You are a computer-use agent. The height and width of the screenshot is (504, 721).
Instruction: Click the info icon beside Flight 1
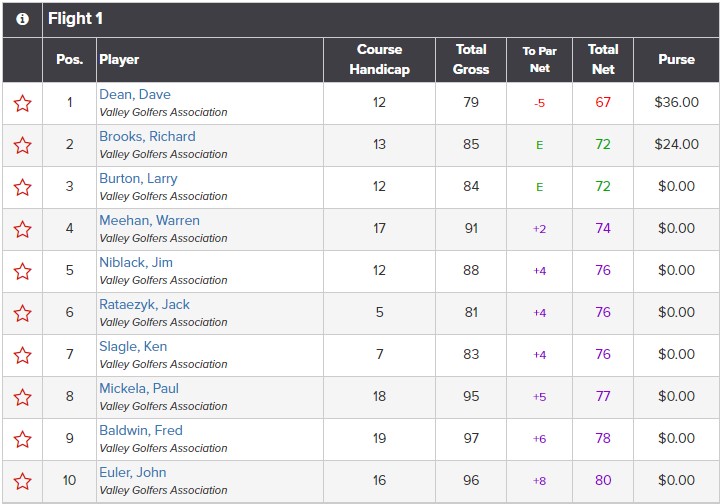tap(22, 19)
